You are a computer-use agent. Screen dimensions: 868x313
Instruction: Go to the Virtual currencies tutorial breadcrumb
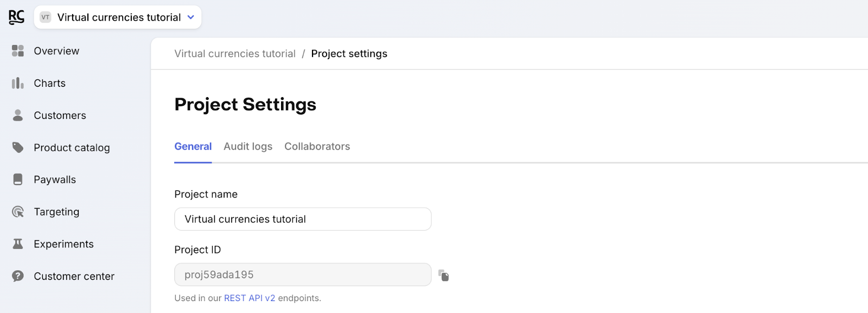click(235, 54)
